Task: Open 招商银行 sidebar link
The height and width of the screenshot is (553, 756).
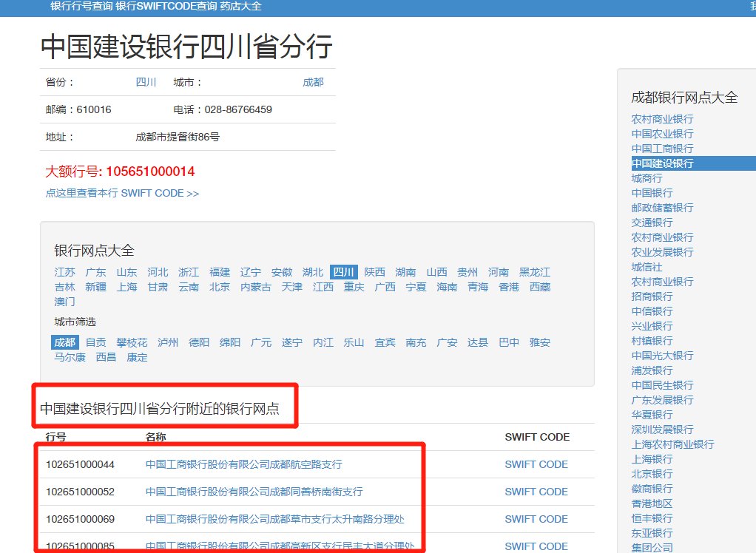Action: pyautogui.click(x=652, y=296)
